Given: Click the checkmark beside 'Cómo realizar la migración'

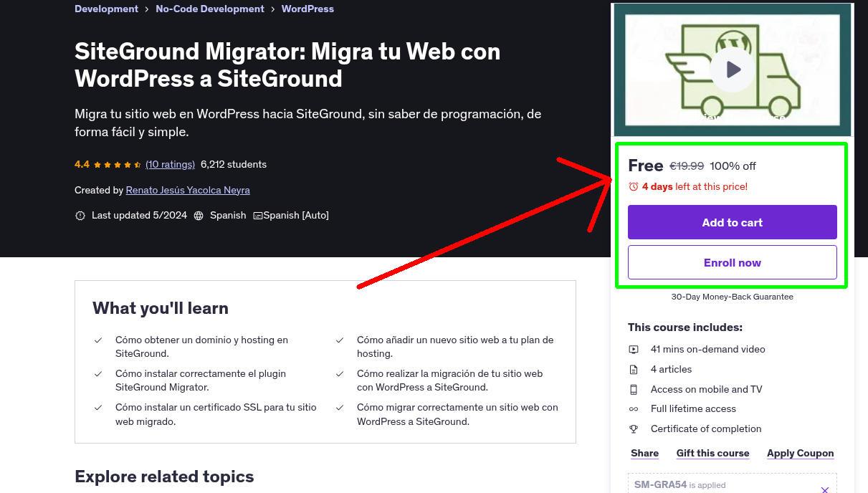Looking at the screenshot, I should 340,374.
